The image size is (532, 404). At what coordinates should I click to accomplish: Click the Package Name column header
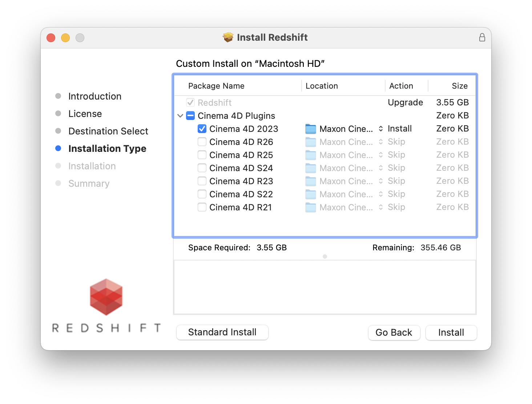[x=216, y=86]
